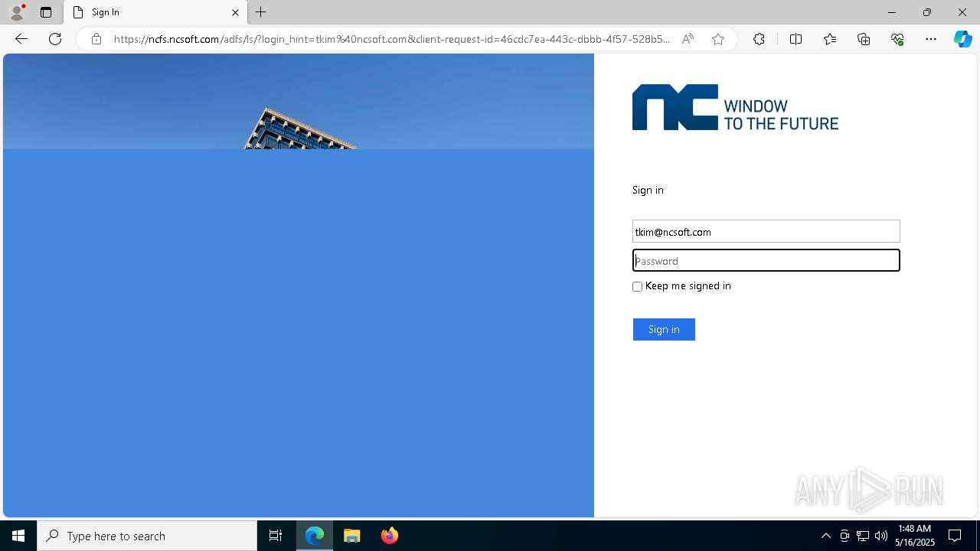Image resolution: width=980 pixels, height=551 pixels.
Task: Reload the Sign In page
Action: pyautogui.click(x=55, y=39)
